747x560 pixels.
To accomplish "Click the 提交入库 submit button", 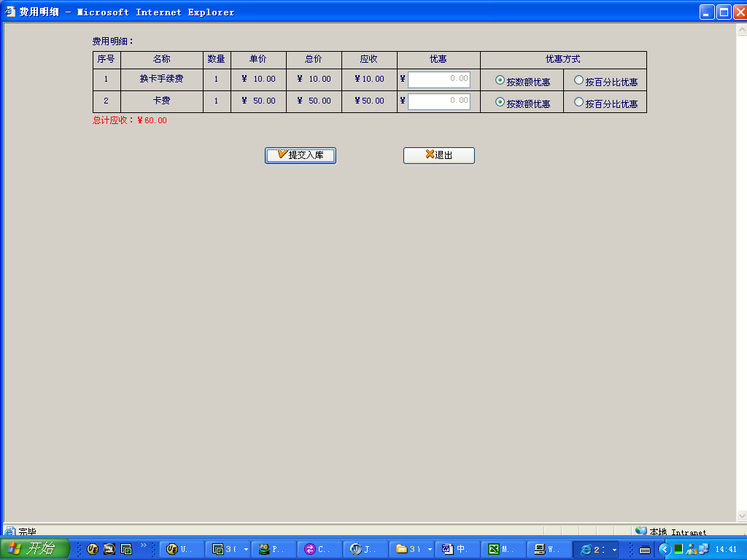I will pyautogui.click(x=301, y=155).
